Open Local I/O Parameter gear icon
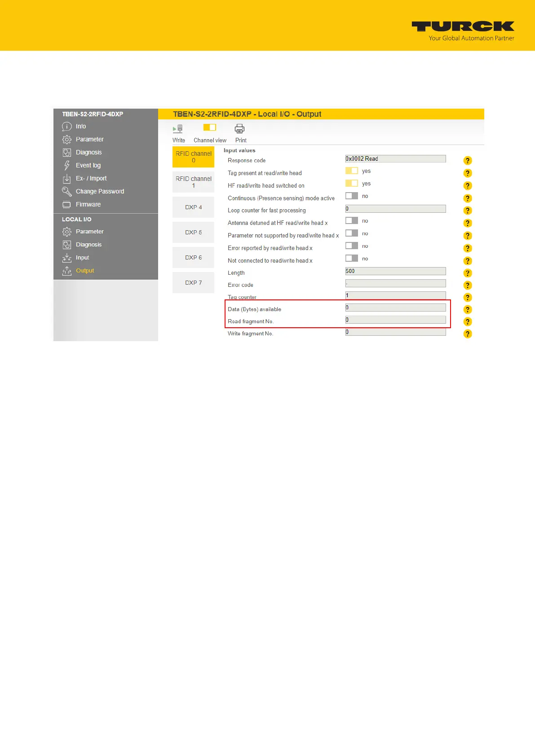535x756 pixels. pos(67,232)
